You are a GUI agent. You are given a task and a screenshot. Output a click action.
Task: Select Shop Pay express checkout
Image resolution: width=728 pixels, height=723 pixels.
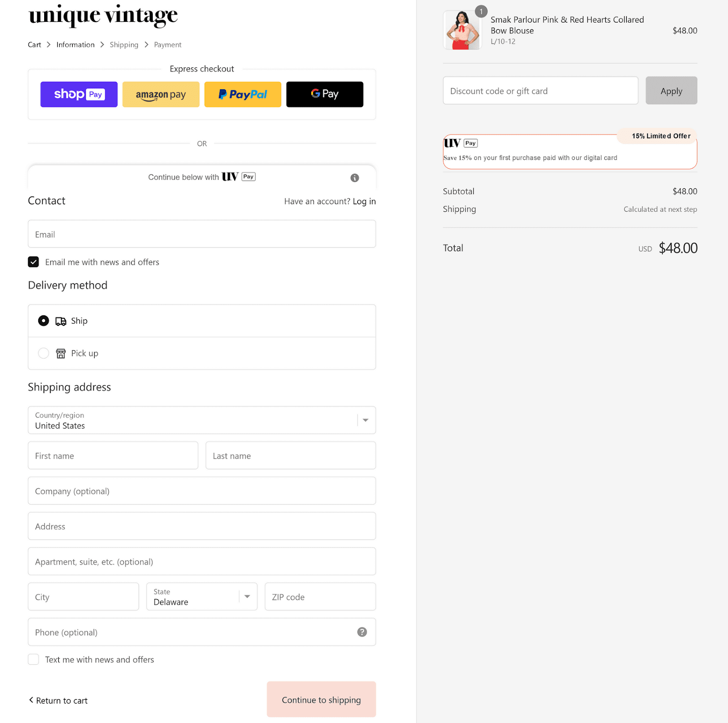pyautogui.click(x=78, y=94)
